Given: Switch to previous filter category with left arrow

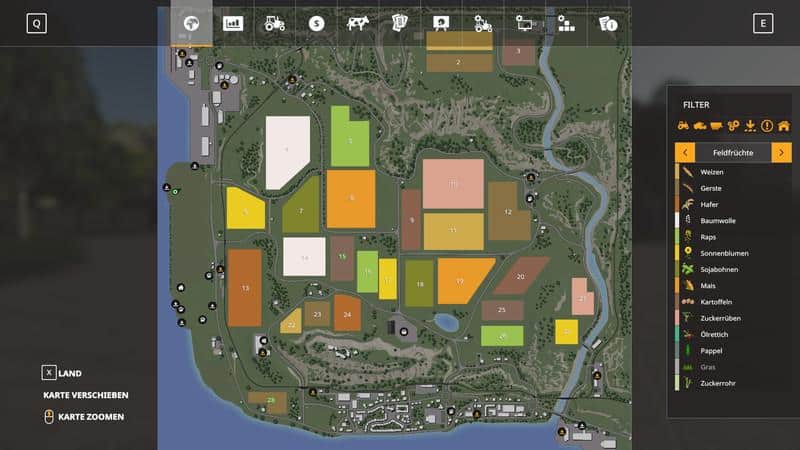Looking at the screenshot, I should [685, 152].
